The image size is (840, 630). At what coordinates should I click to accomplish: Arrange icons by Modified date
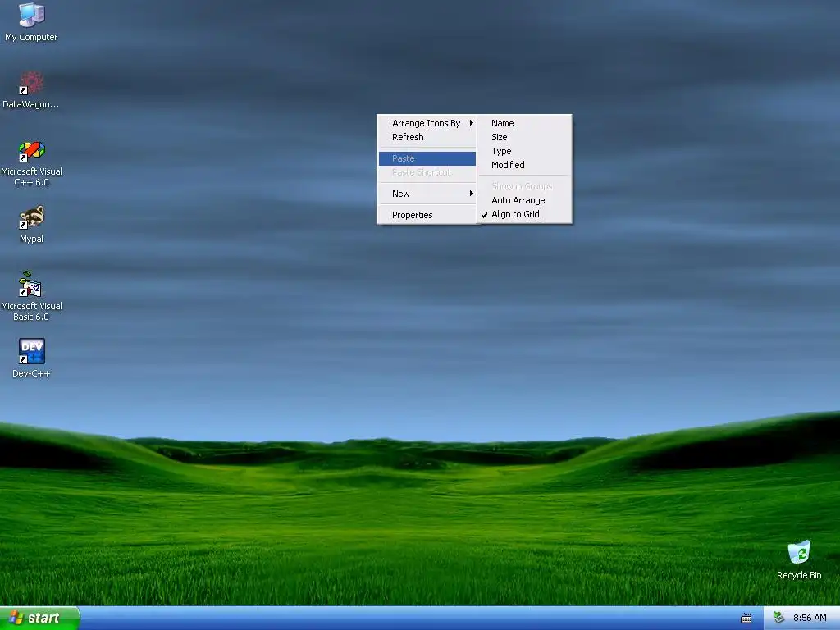pos(524,165)
